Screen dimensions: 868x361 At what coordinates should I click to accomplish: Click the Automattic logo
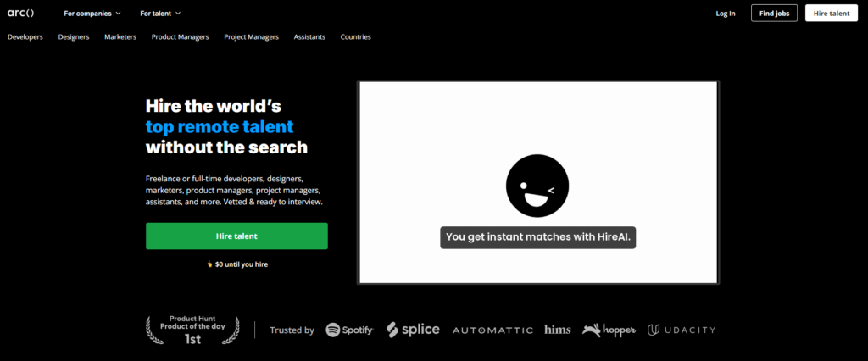click(492, 330)
